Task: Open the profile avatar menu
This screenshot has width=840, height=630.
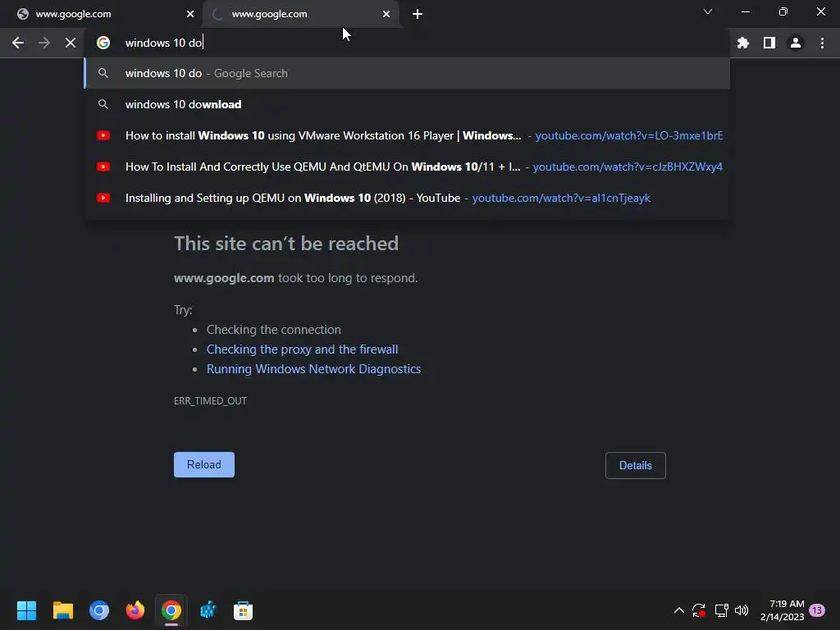Action: pos(796,43)
